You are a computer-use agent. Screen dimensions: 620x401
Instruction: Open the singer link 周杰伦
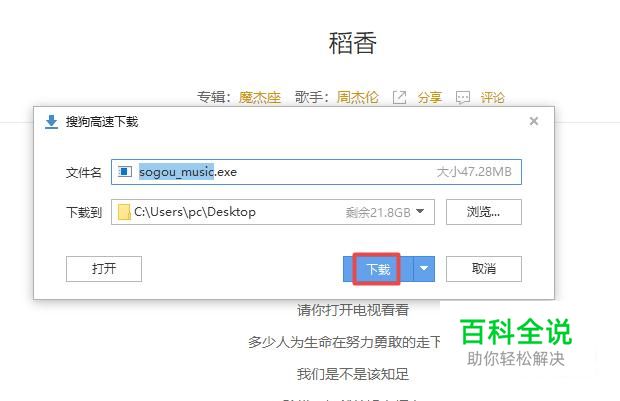(x=357, y=97)
